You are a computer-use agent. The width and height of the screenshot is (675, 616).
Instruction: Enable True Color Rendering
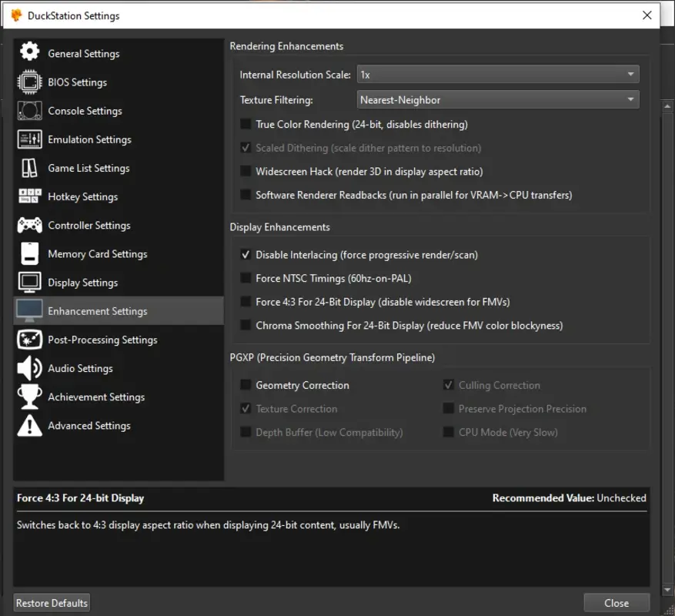(247, 124)
